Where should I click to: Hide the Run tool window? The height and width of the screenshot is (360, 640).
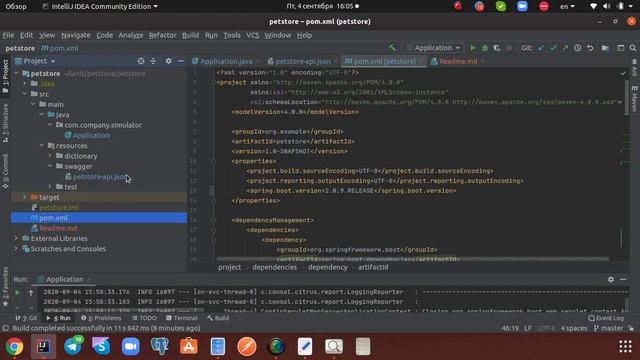click(623, 279)
